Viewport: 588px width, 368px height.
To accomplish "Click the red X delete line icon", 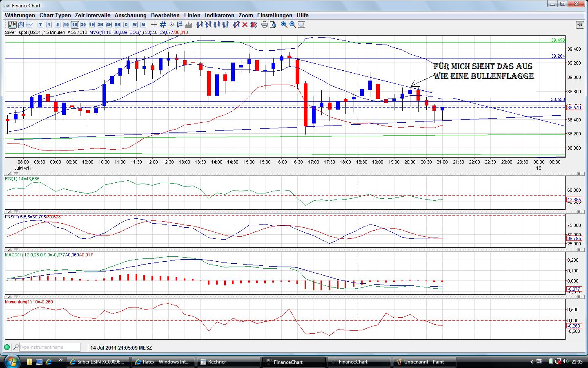I will (245, 25).
